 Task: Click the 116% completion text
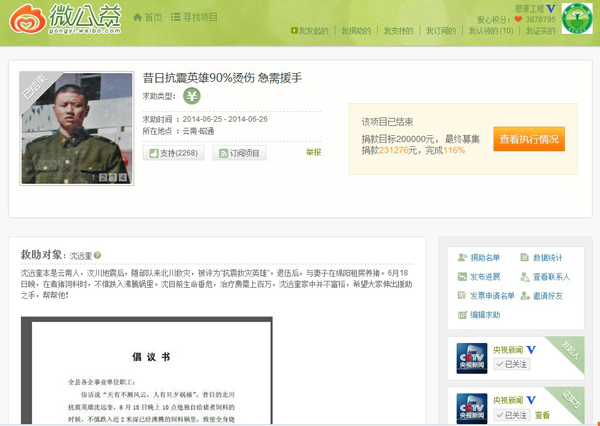[x=454, y=150]
